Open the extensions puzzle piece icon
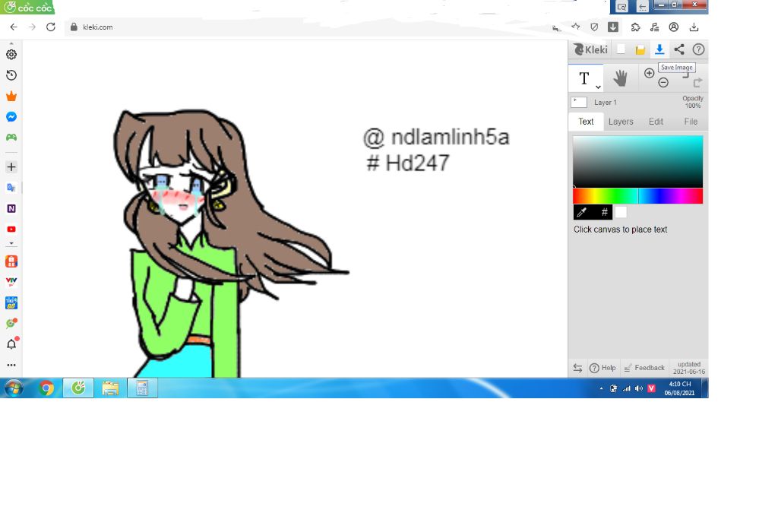 [x=636, y=27]
